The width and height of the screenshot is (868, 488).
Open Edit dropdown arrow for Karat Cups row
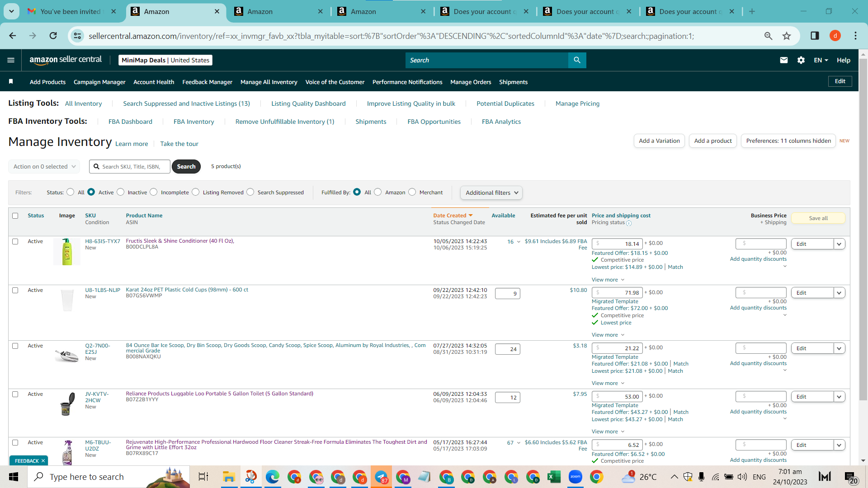click(x=840, y=293)
